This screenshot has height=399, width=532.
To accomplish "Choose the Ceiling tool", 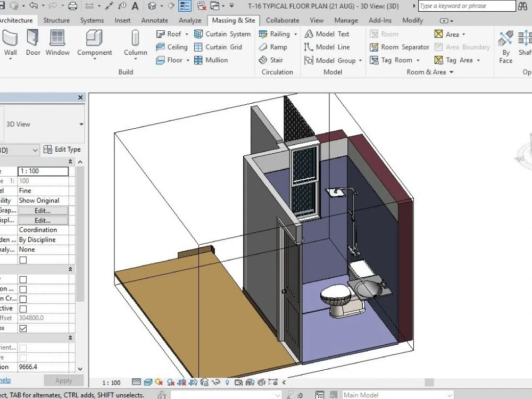I will point(172,47).
